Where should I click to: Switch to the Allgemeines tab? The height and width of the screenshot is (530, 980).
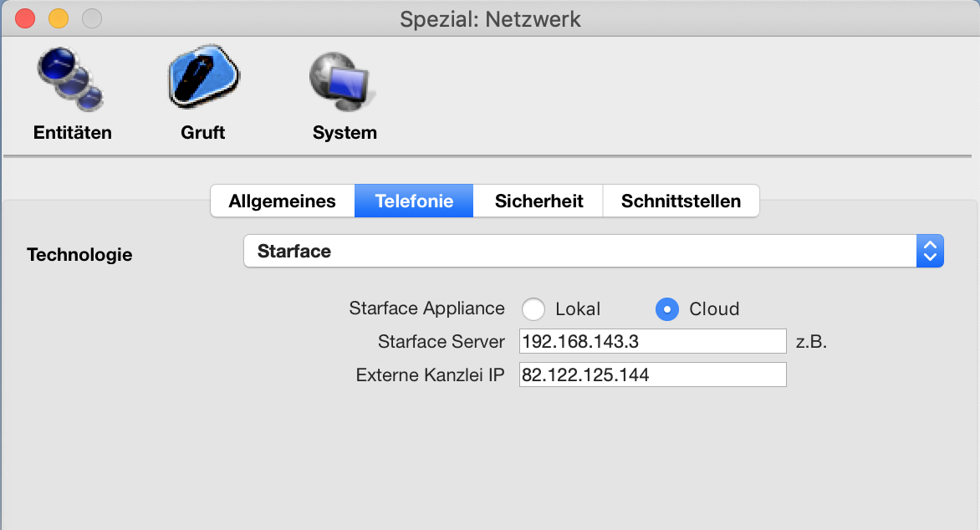point(283,201)
